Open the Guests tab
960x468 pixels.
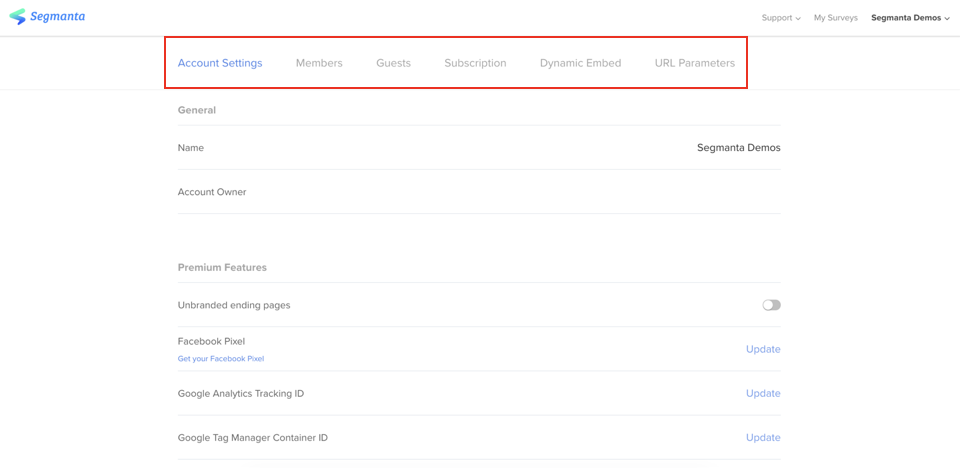[x=393, y=63]
